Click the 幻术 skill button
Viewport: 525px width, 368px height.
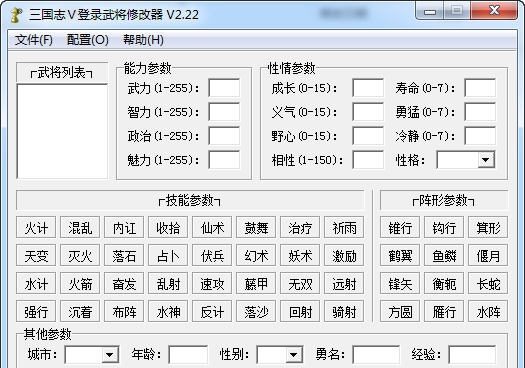[256, 255]
